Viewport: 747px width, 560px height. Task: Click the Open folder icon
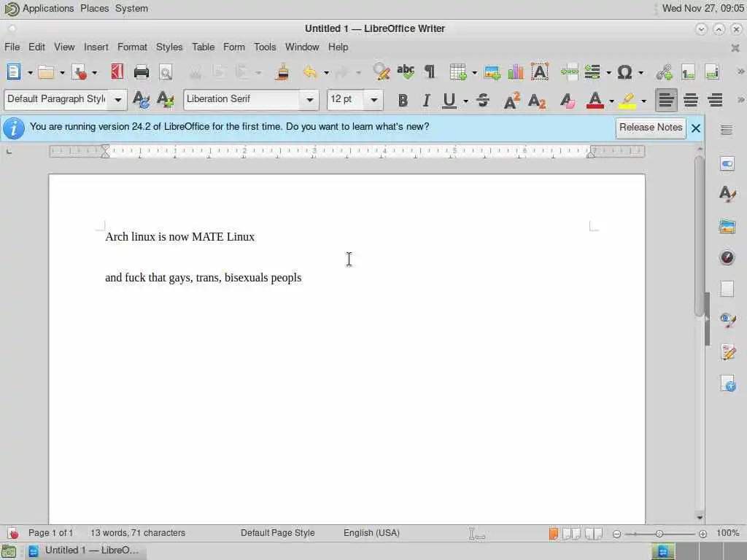[46, 72]
